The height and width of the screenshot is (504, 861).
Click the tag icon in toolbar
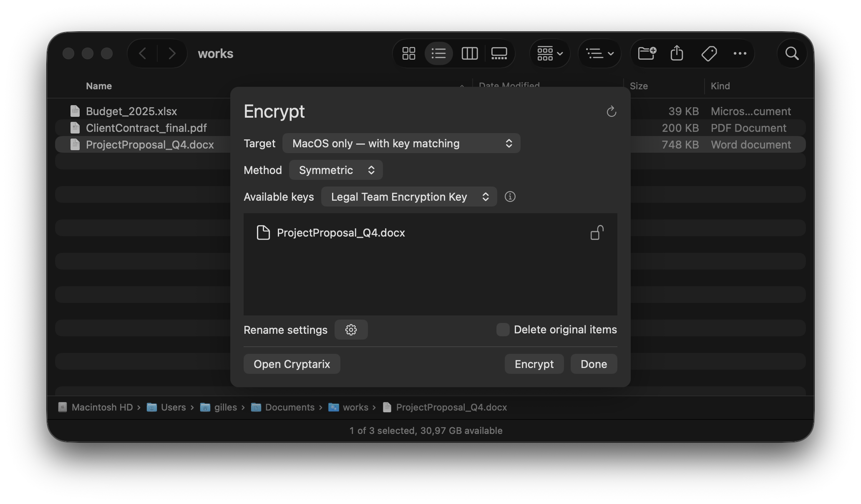tap(709, 53)
